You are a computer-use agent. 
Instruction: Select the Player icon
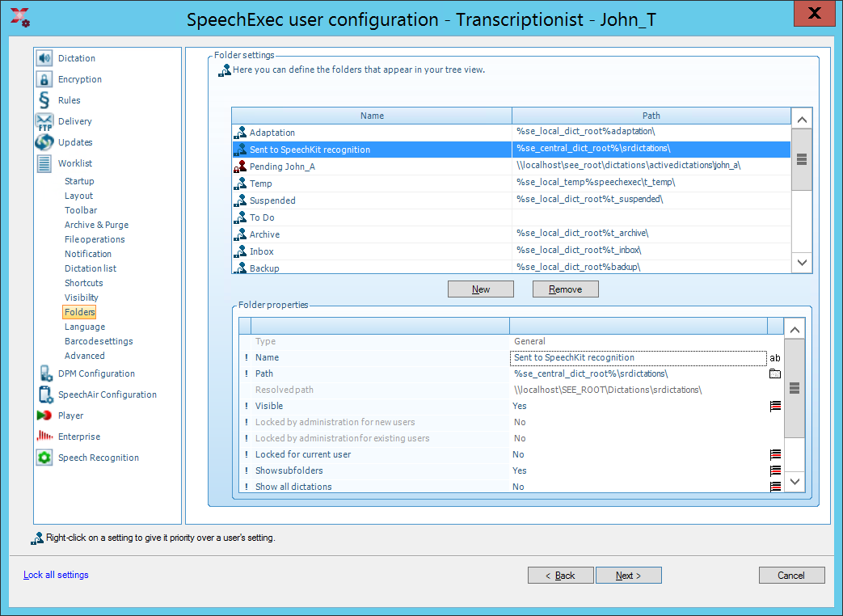44,416
